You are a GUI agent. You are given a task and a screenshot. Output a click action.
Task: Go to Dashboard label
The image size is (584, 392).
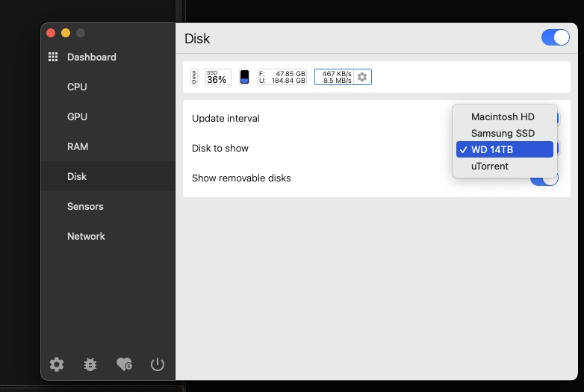[x=92, y=57]
